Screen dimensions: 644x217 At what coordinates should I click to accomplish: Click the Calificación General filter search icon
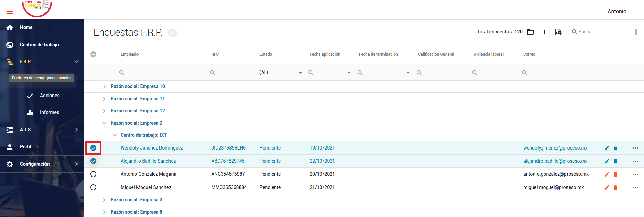coord(419,73)
